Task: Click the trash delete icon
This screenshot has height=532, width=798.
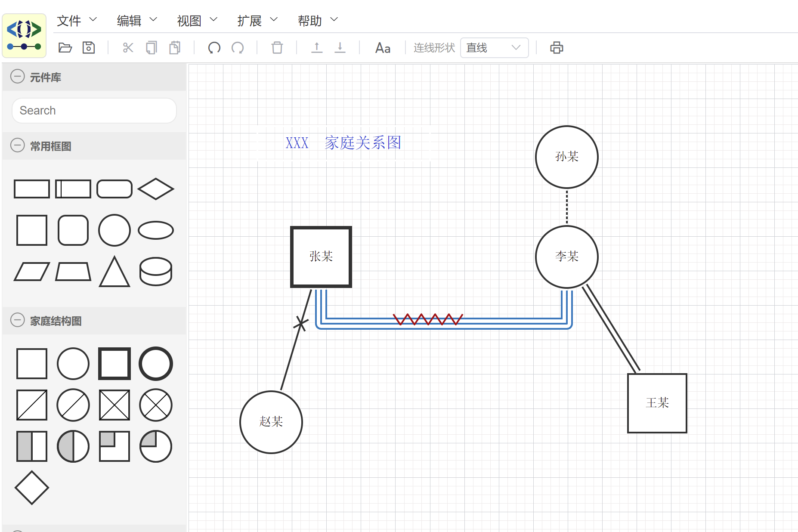Action: 277,47
